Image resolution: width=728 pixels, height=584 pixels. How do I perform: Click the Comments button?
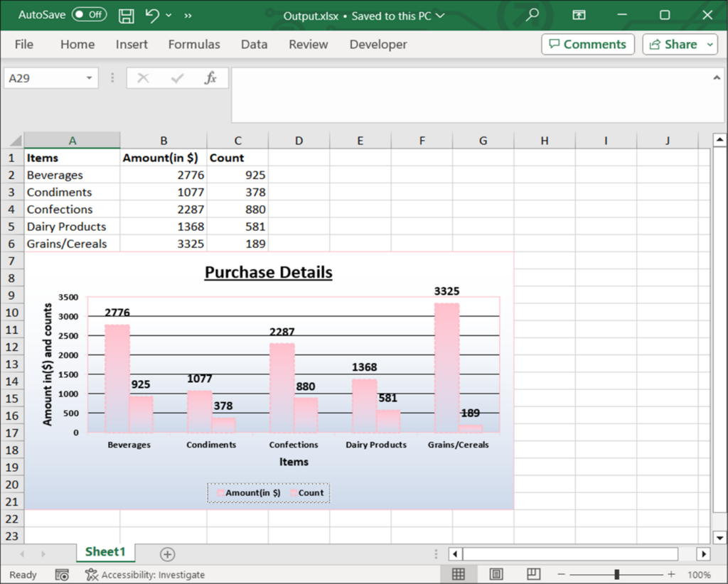[587, 44]
